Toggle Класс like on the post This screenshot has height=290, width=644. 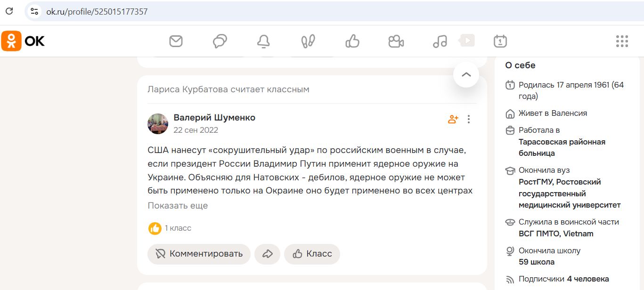point(312,254)
